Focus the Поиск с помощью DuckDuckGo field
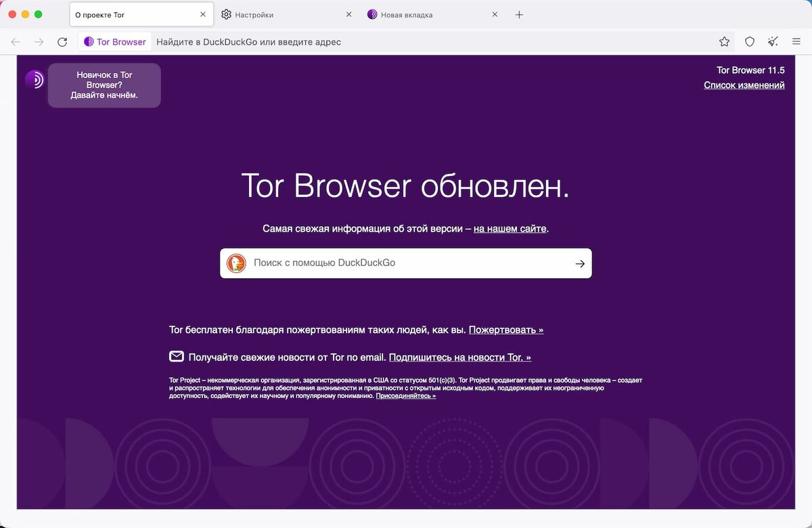 [x=406, y=263]
